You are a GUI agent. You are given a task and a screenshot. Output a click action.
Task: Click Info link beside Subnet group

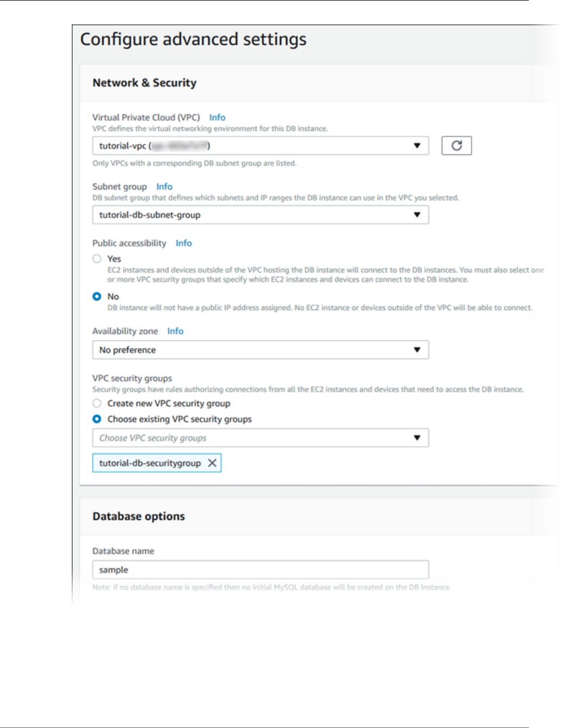tap(164, 186)
